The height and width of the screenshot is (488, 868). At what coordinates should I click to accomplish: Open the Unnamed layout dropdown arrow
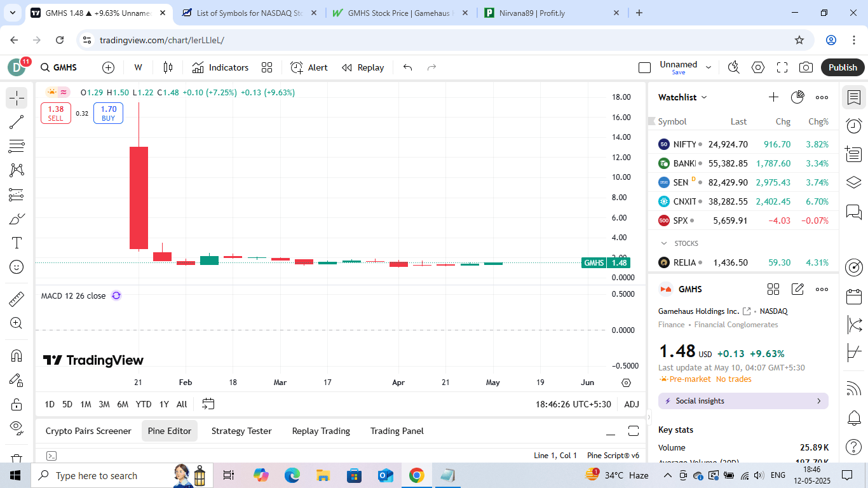pyautogui.click(x=709, y=67)
